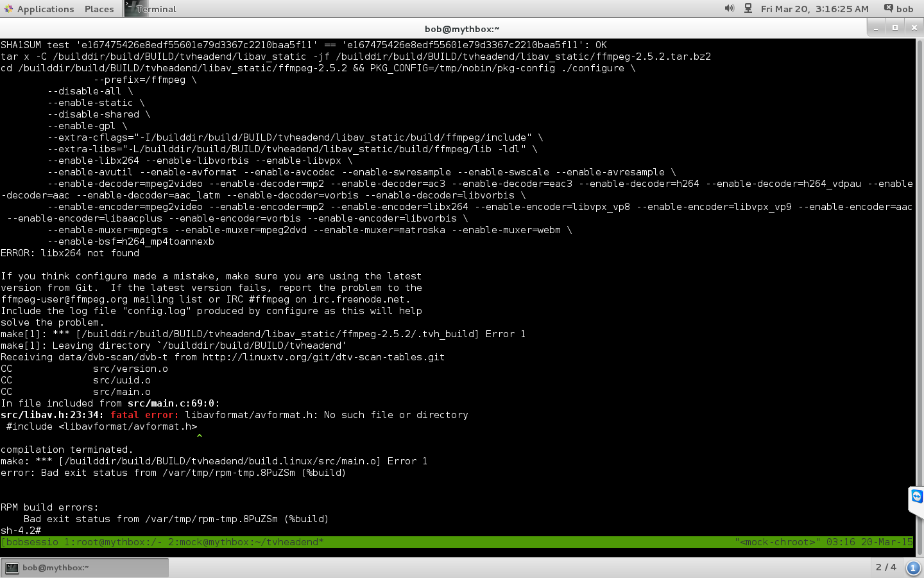
Task: Click the notification badge showing 1
Action: click(912, 568)
